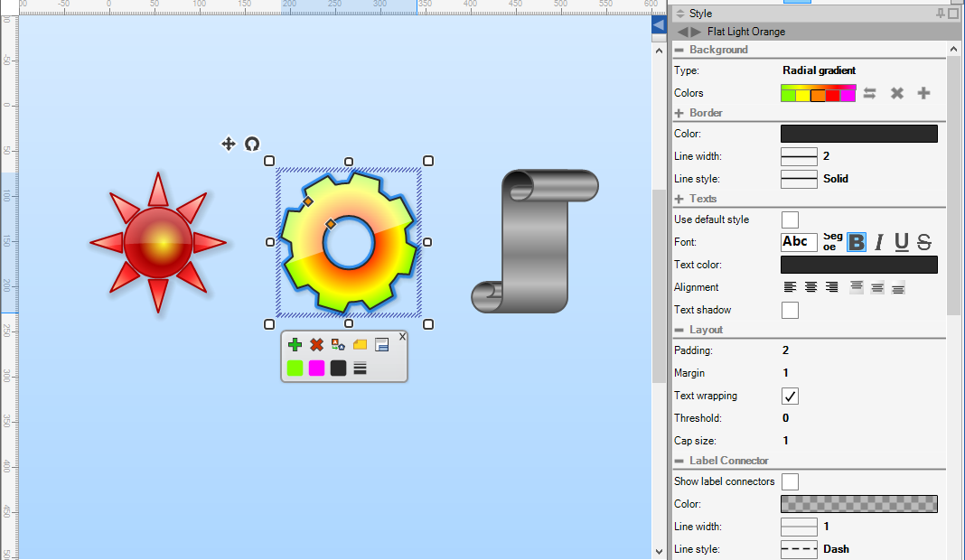The width and height of the screenshot is (965, 560).
Task: Open the Abc font preview selector
Action: [799, 242]
